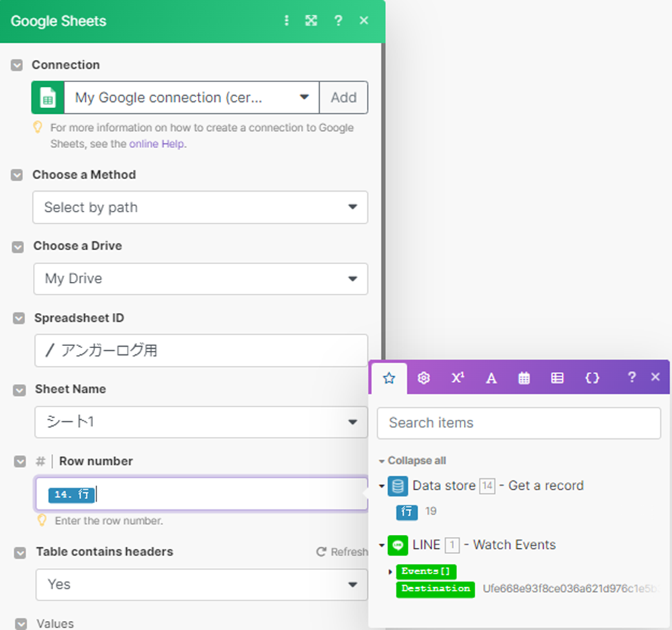This screenshot has width=672, height=630.
Task: Collapse the Data store Get a record group
Action: point(381,486)
